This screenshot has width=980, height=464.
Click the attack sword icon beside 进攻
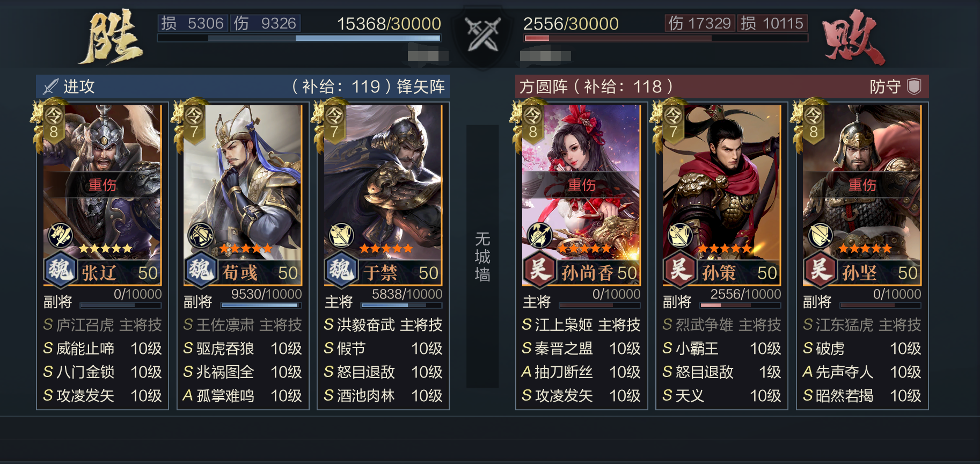[51, 86]
